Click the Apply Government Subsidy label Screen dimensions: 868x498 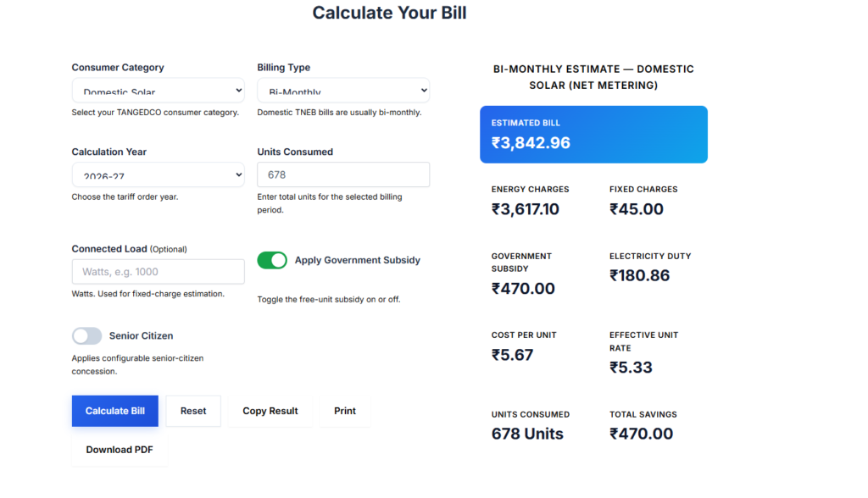coord(358,260)
